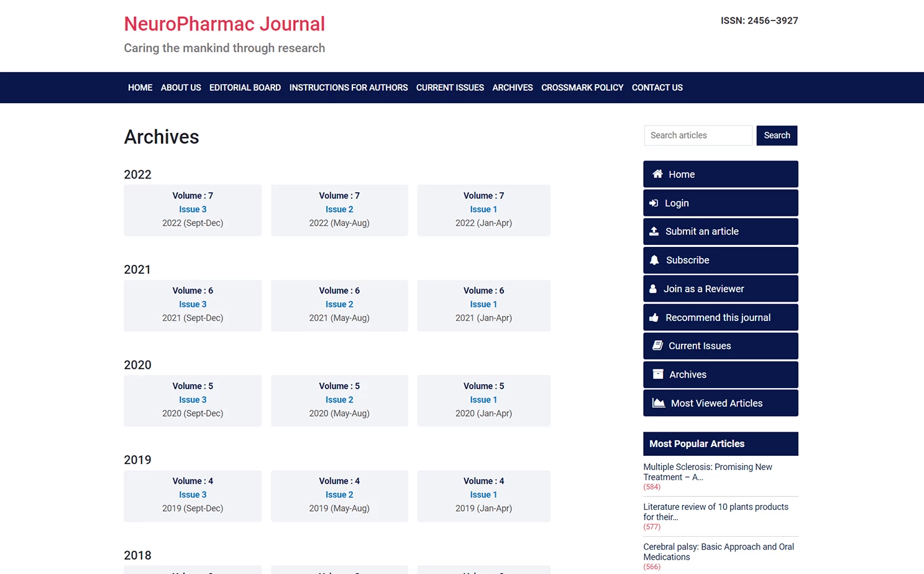Open the Multiple Sclerosis popular article

708,471
